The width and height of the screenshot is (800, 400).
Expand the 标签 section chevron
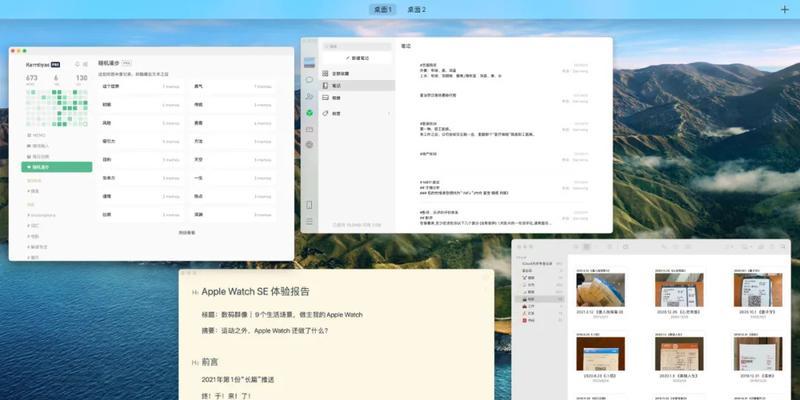(x=388, y=113)
